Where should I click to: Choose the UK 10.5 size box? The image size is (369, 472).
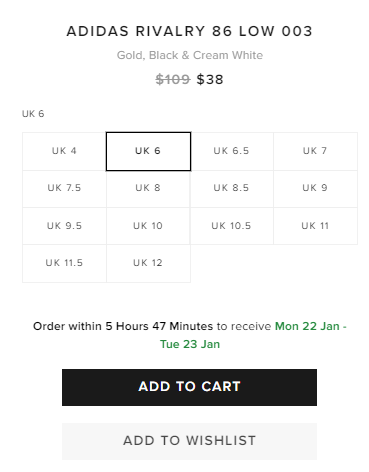(232, 226)
